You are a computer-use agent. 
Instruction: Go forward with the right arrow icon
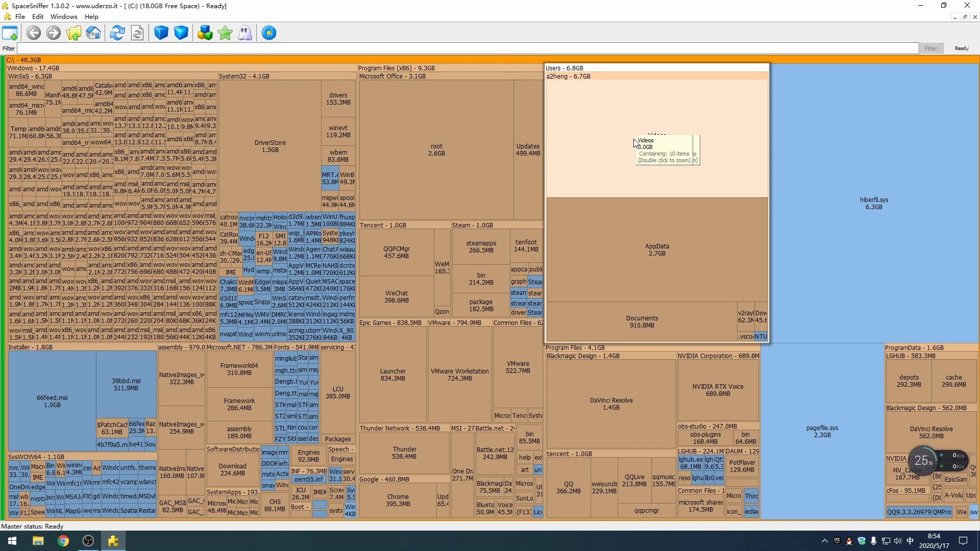(x=54, y=34)
